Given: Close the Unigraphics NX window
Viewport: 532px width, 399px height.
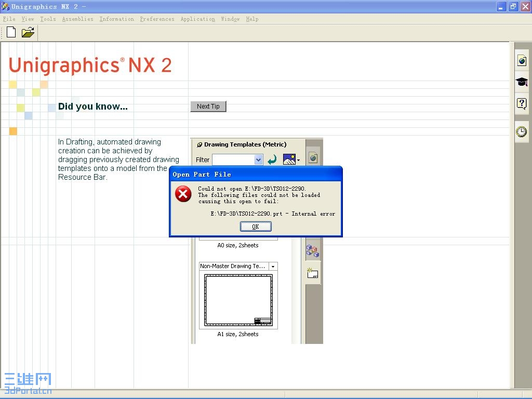Looking at the screenshot, I should click(x=525, y=6).
